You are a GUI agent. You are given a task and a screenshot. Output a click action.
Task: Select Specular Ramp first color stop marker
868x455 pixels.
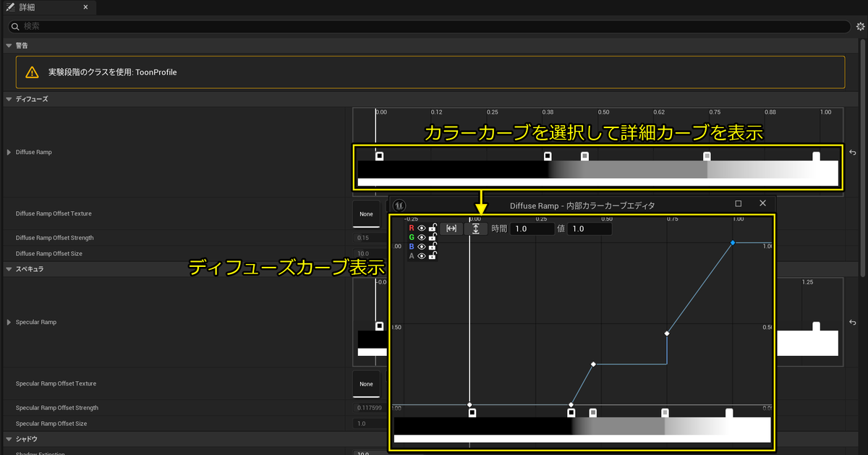point(379,326)
